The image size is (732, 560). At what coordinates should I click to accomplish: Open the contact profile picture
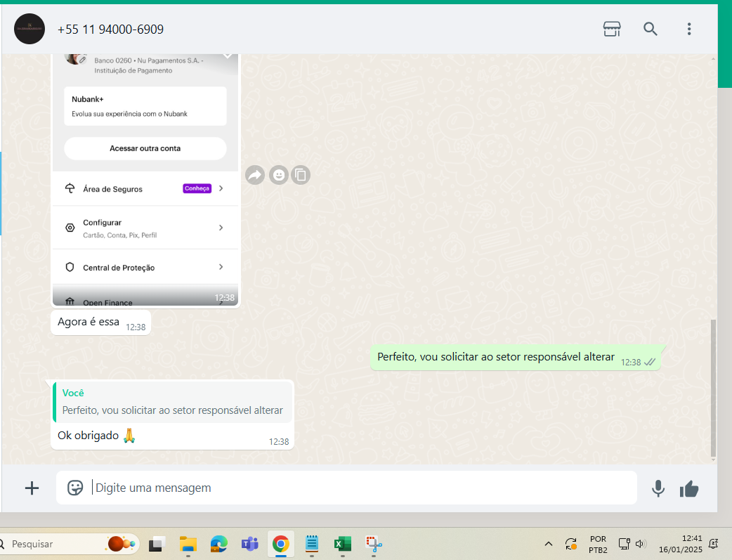[30, 29]
